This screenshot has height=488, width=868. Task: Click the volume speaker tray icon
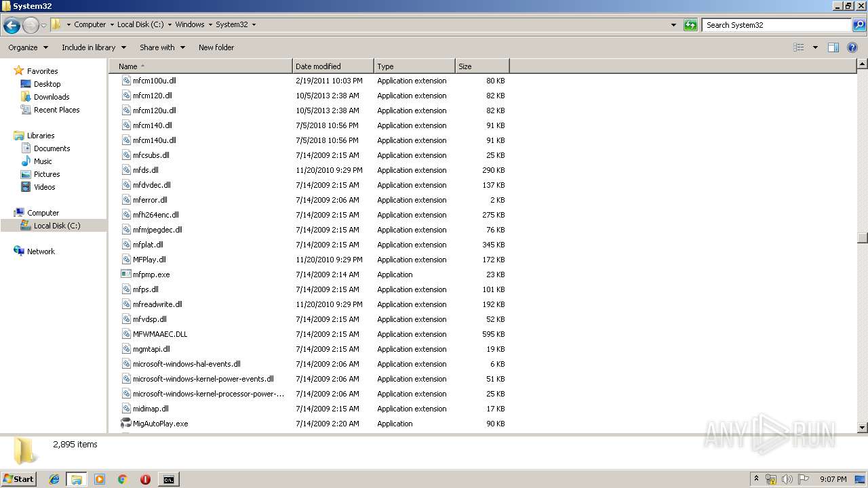point(787,479)
